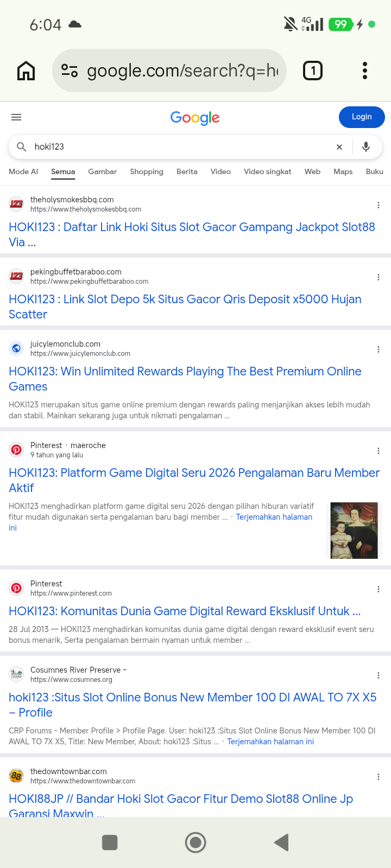Open HOKI123 Komunitas Dunia Game result
391x868 pixels.
185,611
